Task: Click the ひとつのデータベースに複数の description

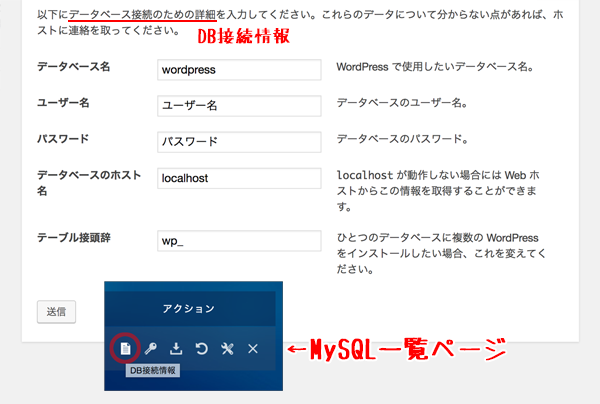Action: pyautogui.click(x=441, y=253)
